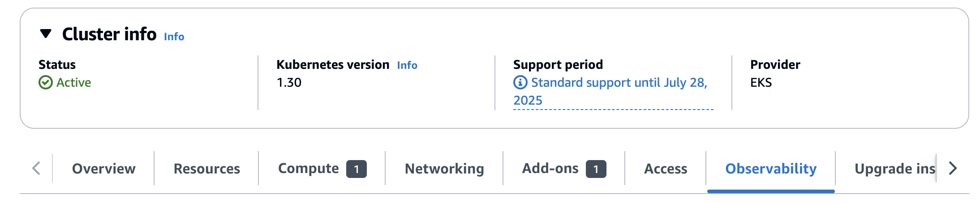This screenshot has width=980, height=203.
Task: Open the Kubernetes version Info link
Action: coord(407,65)
